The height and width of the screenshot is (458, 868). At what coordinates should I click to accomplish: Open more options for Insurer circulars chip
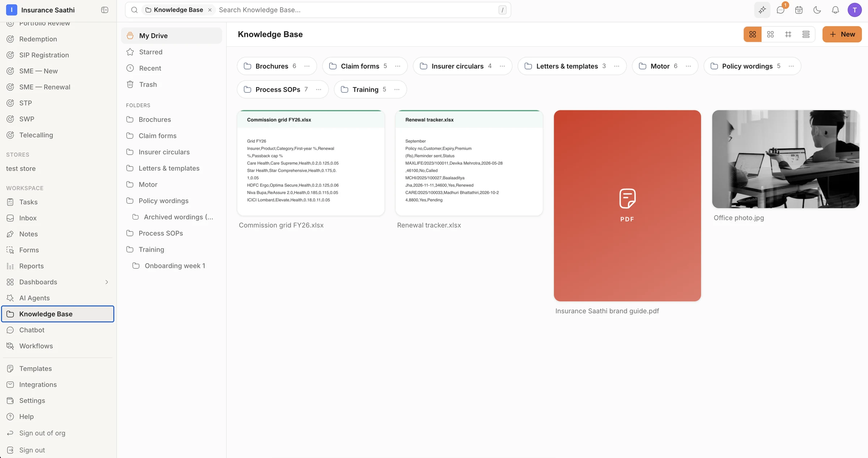(x=502, y=66)
